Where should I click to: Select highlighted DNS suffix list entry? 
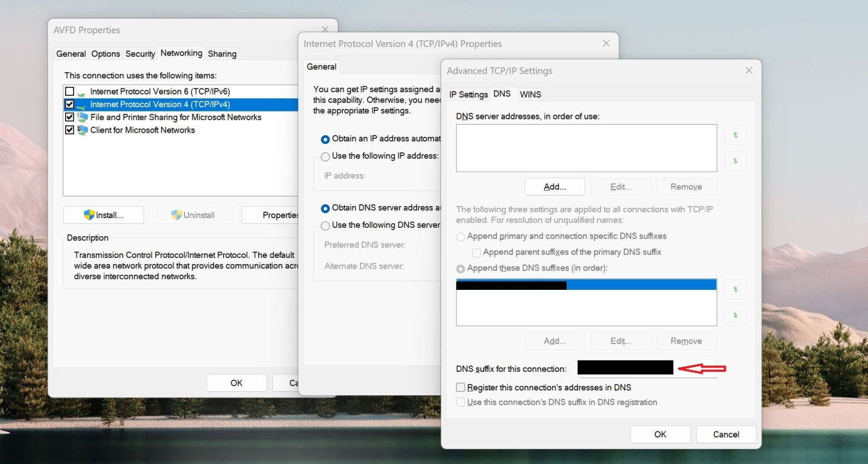tap(587, 284)
